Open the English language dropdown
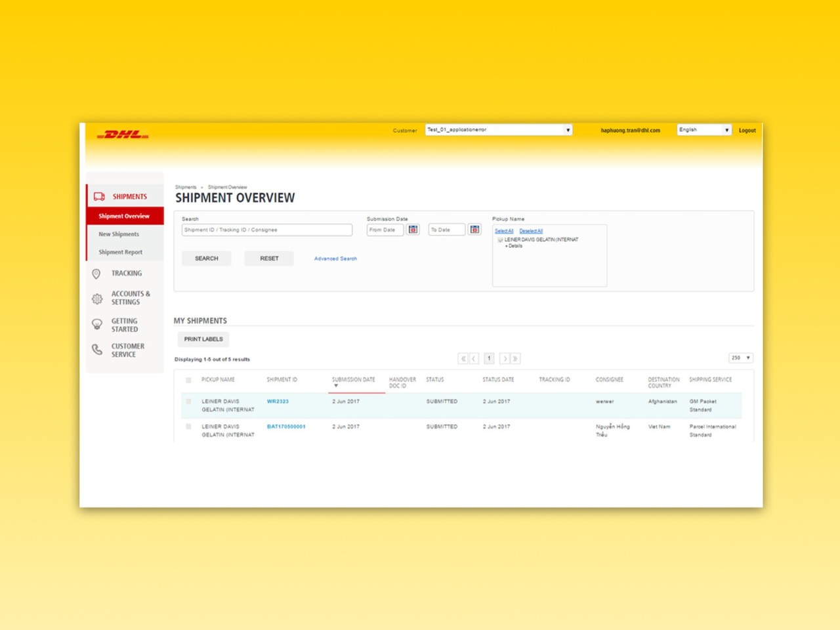The height and width of the screenshot is (630, 840). tap(704, 130)
